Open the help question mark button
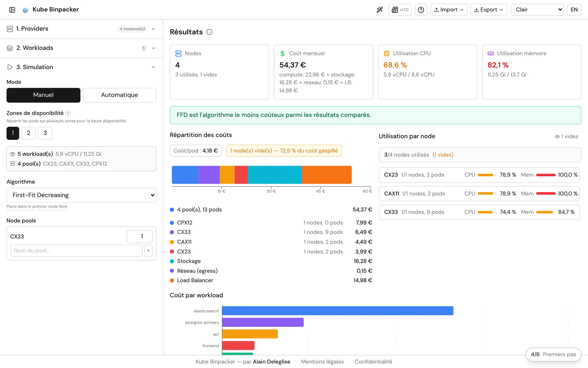The width and height of the screenshot is (588, 368). tap(421, 10)
